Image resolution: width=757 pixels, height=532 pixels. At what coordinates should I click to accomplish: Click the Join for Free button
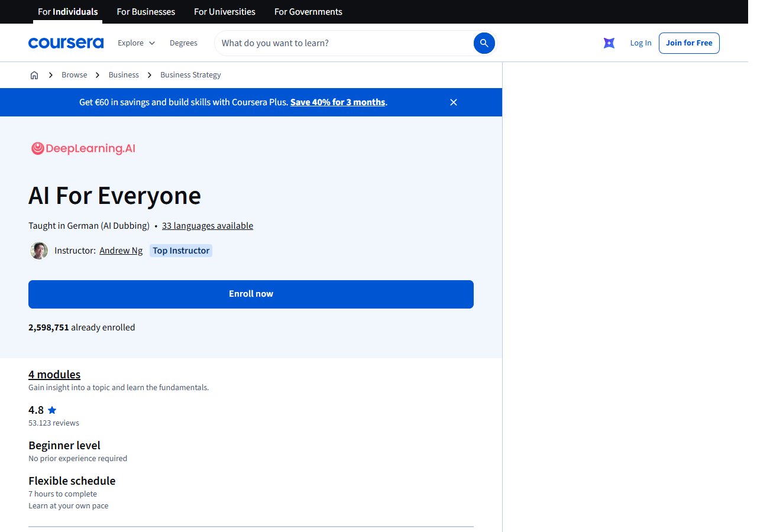pyautogui.click(x=689, y=43)
